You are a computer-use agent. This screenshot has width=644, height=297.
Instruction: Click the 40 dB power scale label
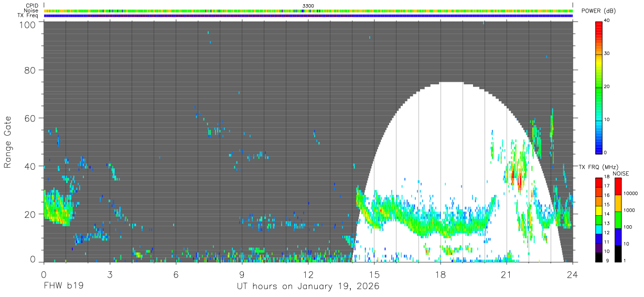pyautogui.click(x=606, y=21)
